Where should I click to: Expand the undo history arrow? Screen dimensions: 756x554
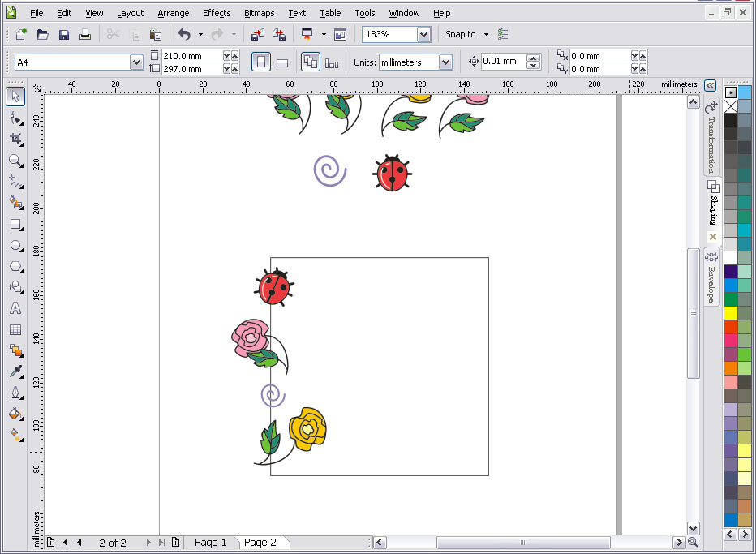click(x=200, y=34)
